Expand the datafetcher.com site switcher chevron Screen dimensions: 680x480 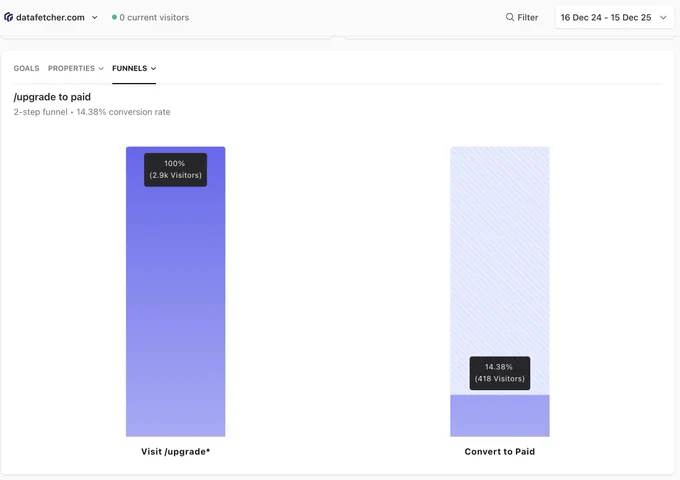(x=95, y=18)
